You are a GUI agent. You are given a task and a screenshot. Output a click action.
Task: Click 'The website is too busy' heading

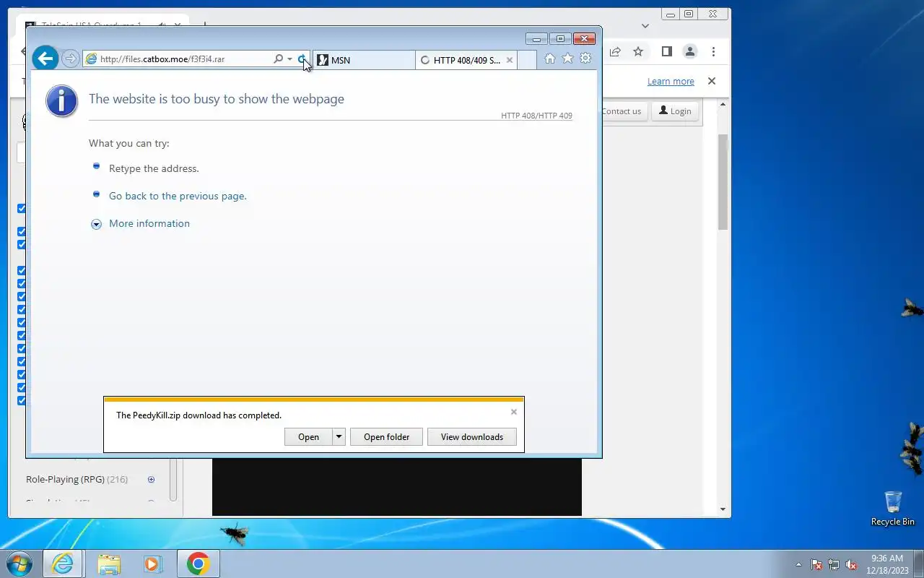click(x=217, y=99)
